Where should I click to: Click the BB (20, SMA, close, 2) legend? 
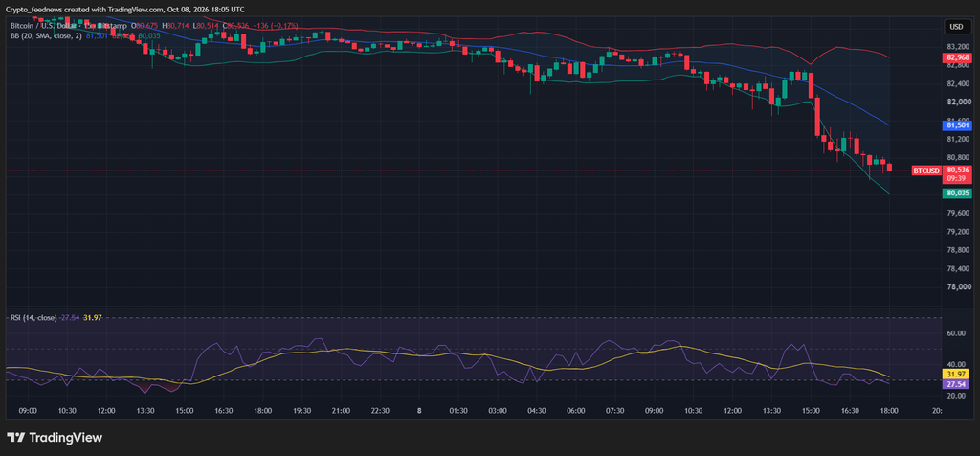pos(46,36)
